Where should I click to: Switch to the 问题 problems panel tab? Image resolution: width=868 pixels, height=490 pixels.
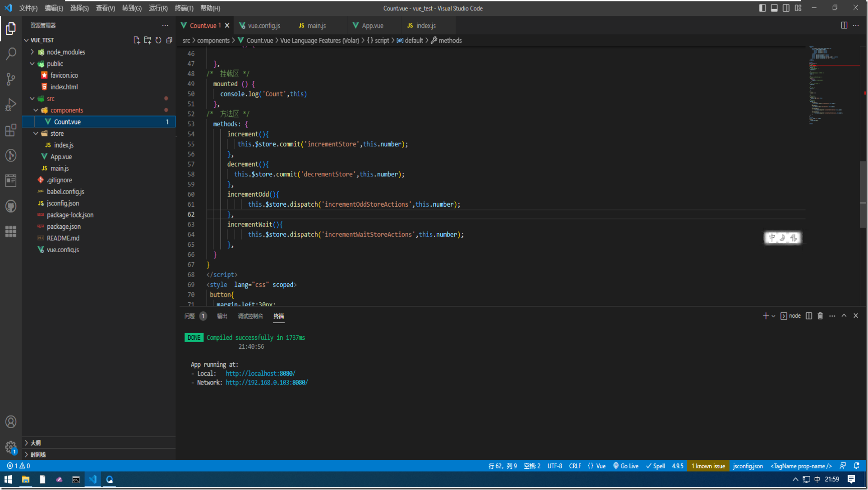click(189, 316)
